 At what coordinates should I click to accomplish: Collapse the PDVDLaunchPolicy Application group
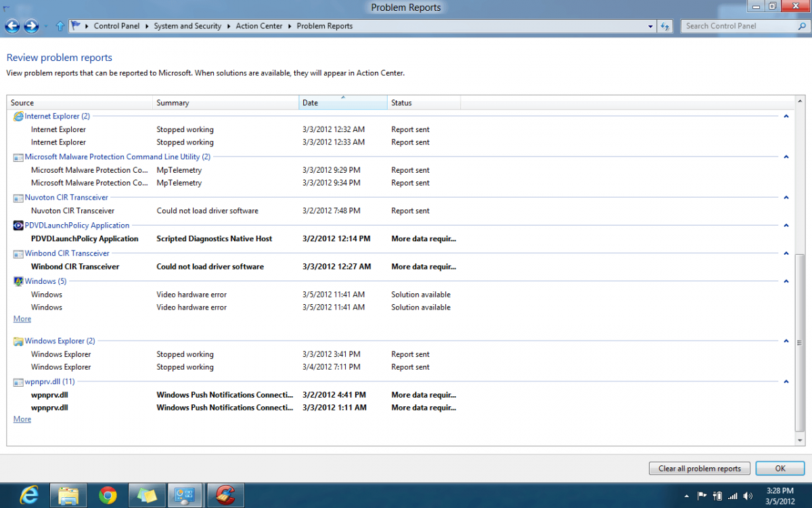[786, 226]
